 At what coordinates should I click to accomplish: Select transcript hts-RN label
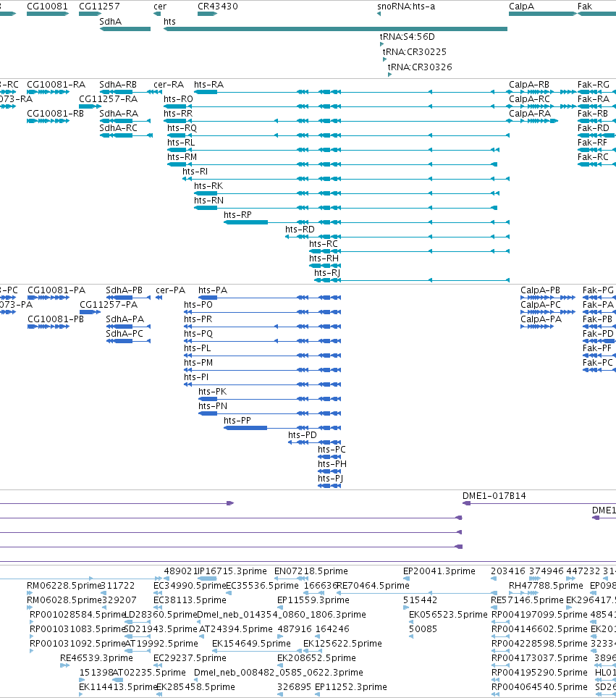point(208,201)
